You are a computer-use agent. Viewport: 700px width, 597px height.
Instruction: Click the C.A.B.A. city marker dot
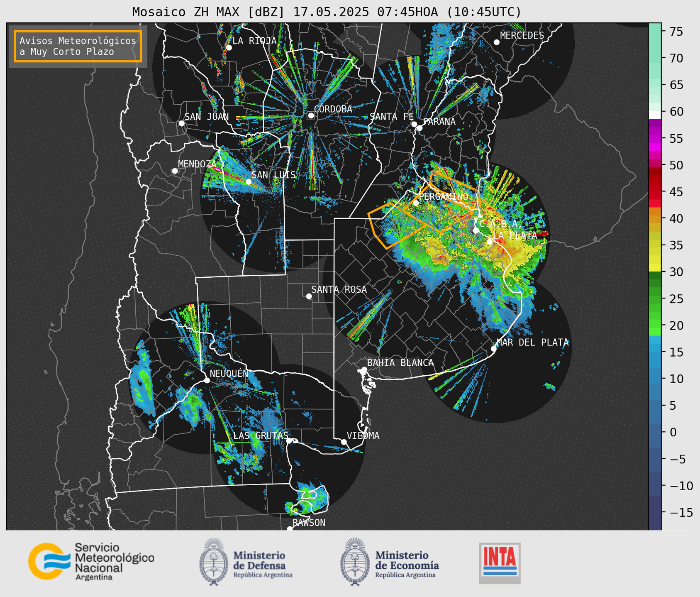[x=476, y=230]
